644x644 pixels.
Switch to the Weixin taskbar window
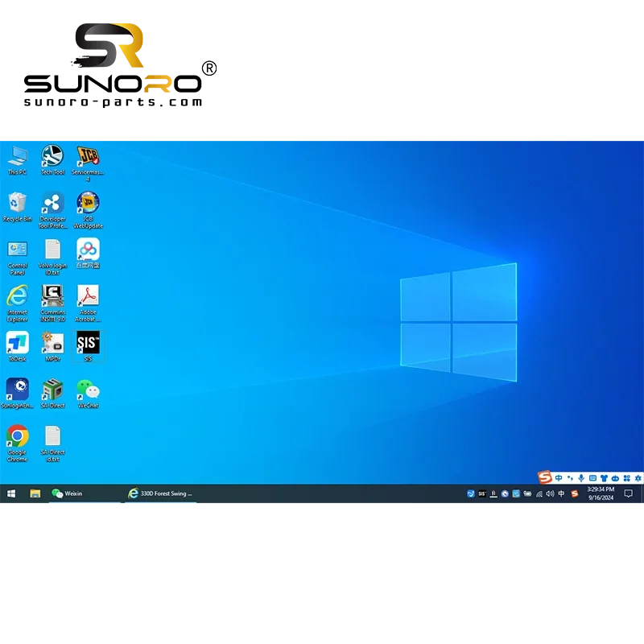pos(85,493)
